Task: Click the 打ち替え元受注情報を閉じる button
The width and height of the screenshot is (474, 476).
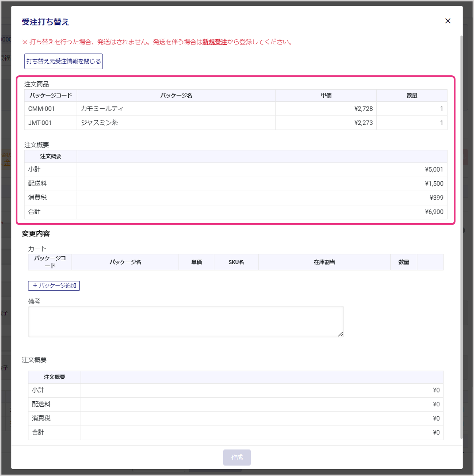Action: 64,61
